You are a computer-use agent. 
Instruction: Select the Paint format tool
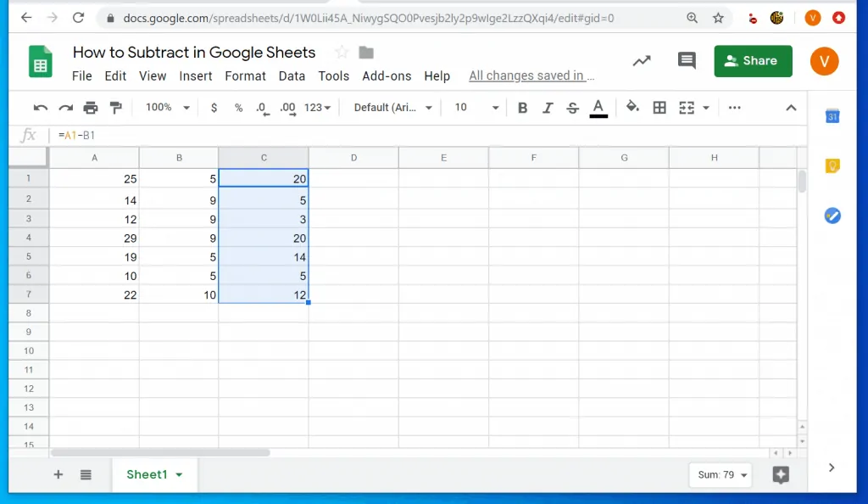pos(116,107)
